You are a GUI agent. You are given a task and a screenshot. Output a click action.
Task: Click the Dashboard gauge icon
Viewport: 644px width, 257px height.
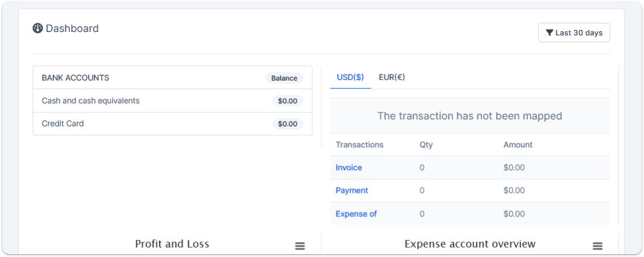(38, 29)
